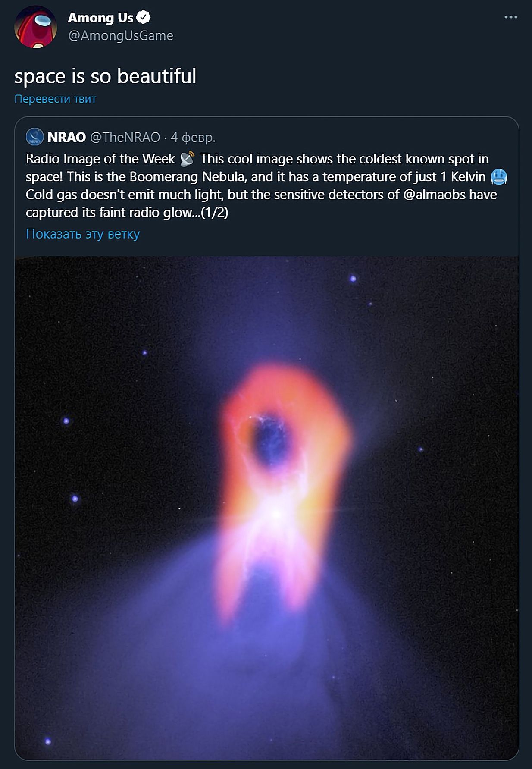Click the "(1/2)" thread counter text
This screenshot has width=532, height=769.
215,212
